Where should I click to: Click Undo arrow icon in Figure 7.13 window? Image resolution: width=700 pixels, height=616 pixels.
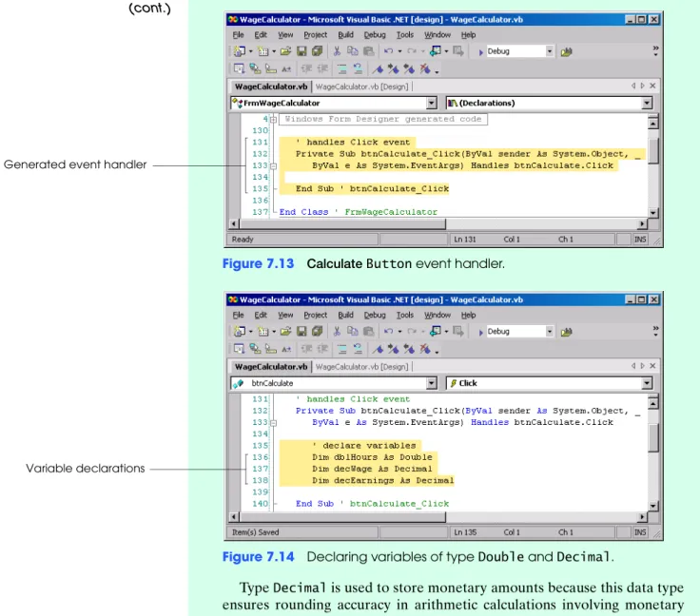[x=388, y=51]
